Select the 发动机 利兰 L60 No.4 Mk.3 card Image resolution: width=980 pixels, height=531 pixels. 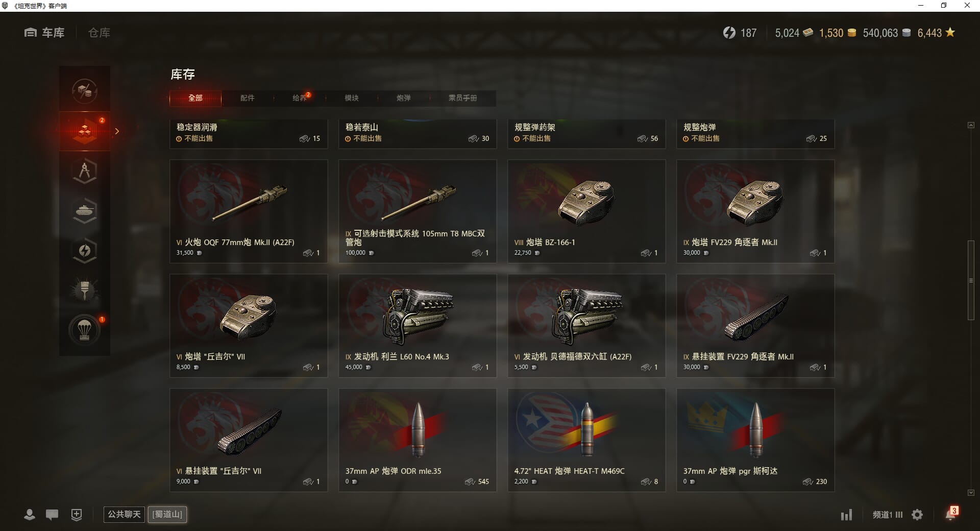pos(418,326)
